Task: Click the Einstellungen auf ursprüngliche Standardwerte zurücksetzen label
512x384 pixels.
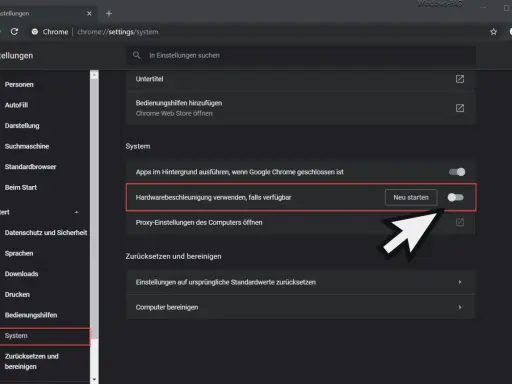Action: click(226, 282)
